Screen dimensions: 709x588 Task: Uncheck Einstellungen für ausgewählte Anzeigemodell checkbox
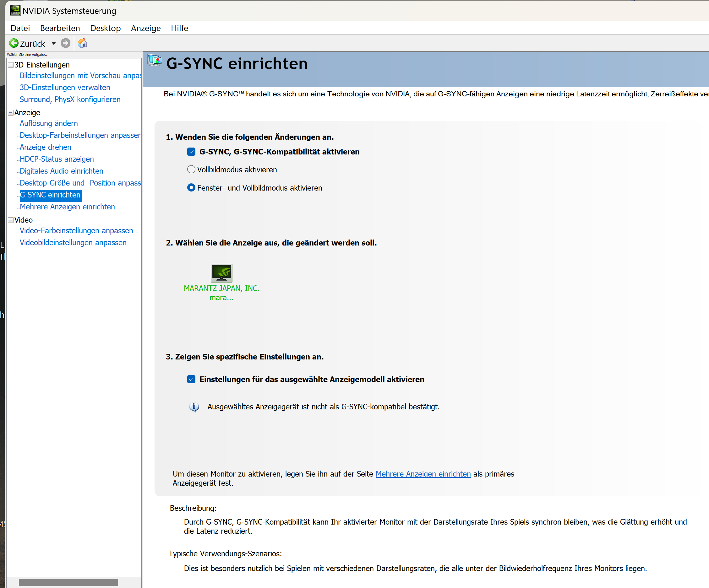tap(191, 380)
